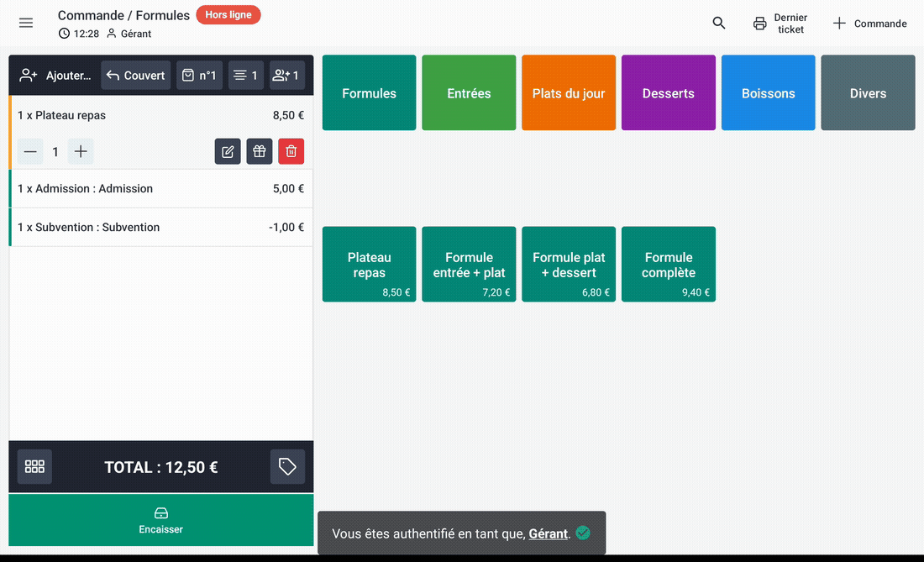Add Formule plat + dessert tile
Screen dimensions: 924x562
pos(569,264)
